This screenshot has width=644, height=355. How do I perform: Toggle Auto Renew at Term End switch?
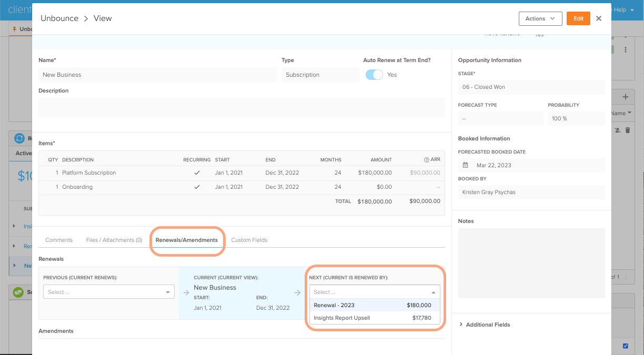[374, 75]
